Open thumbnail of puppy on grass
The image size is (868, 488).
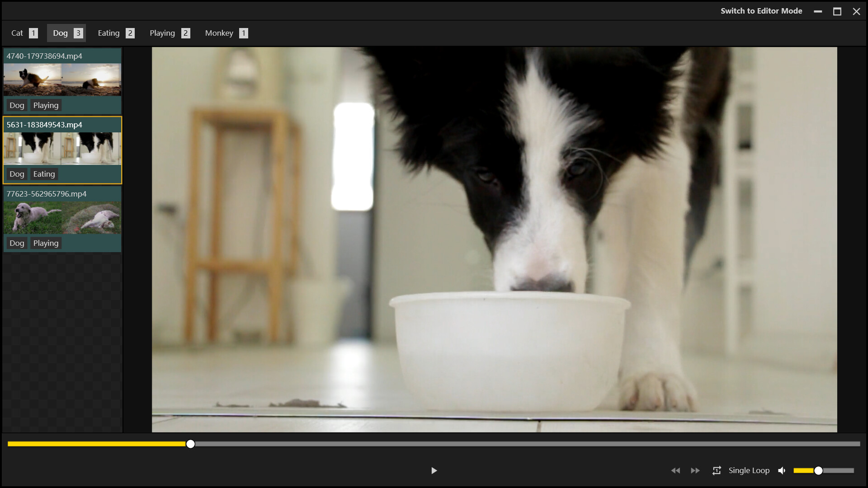[62, 217]
